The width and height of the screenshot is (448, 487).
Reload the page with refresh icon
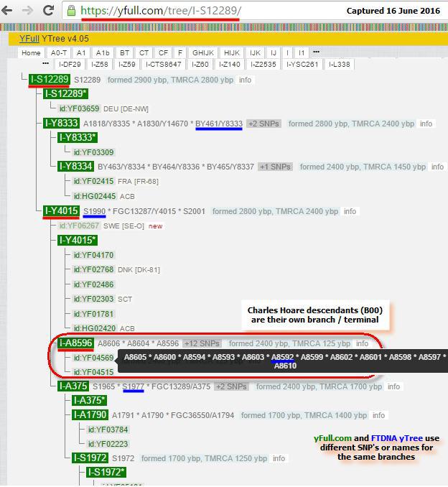pyautogui.click(x=49, y=11)
